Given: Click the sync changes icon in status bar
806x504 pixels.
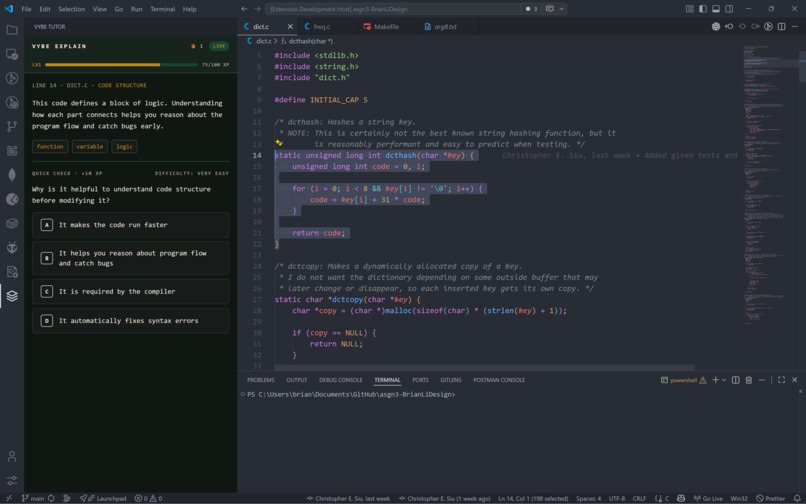Looking at the screenshot, I should pos(51,498).
